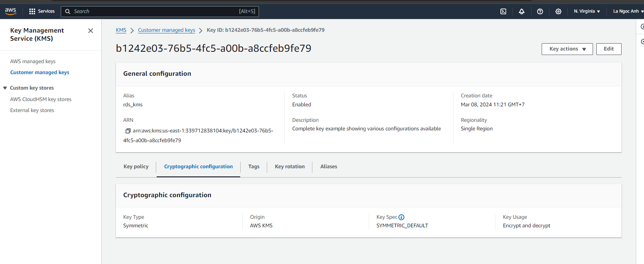Click the Key Spec info icon

click(x=401, y=217)
